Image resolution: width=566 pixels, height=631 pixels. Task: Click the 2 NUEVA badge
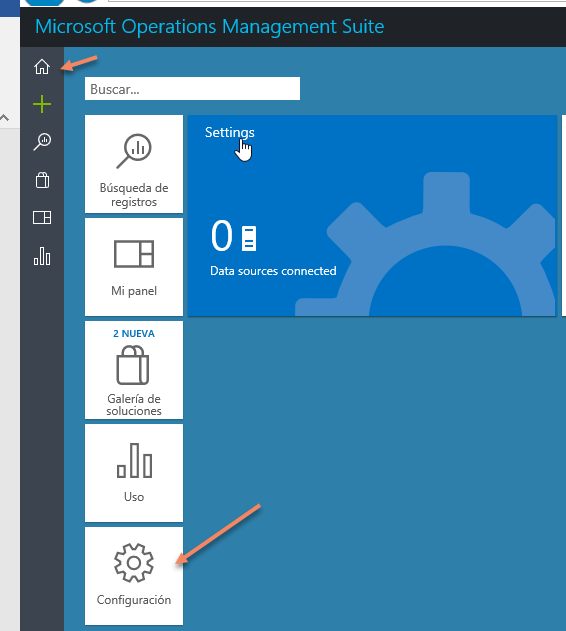(x=134, y=334)
